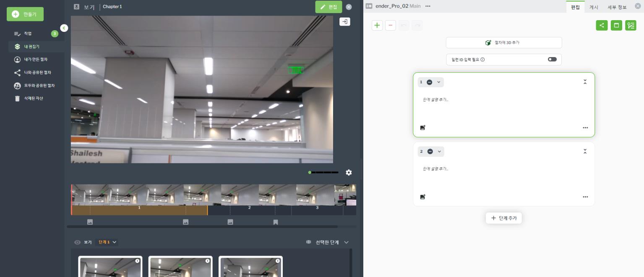
Task: Select step 2 segment in timeline
Action: point(249,210)
